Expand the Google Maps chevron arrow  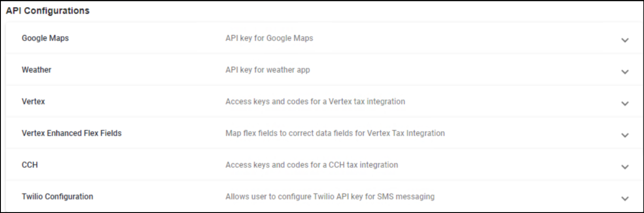(625, 40)
